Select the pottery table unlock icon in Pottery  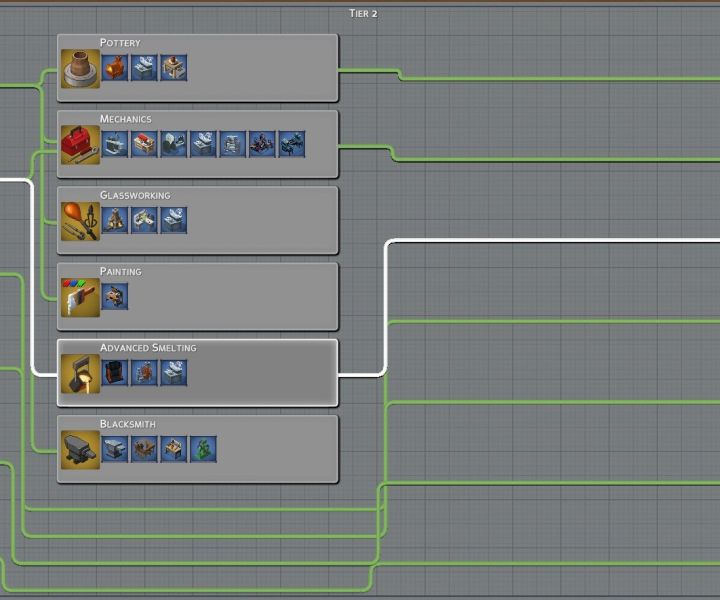[174, 68]
